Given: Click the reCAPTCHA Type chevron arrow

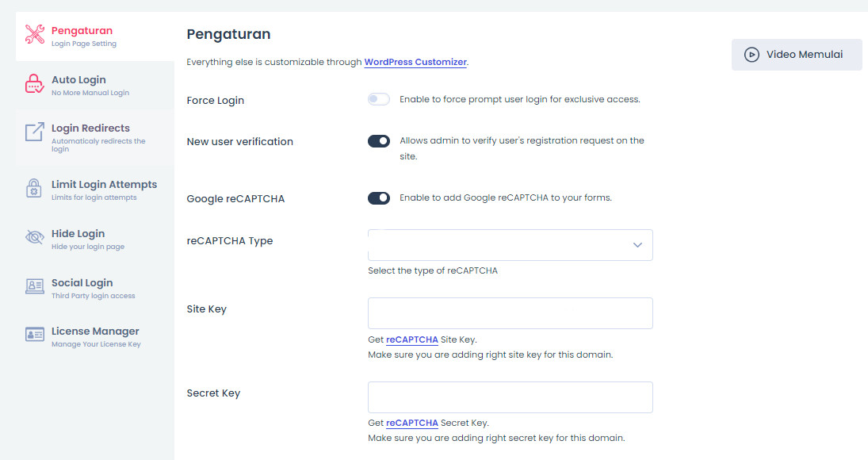Looking at the screenshot, I should click(x=637, y=245).
